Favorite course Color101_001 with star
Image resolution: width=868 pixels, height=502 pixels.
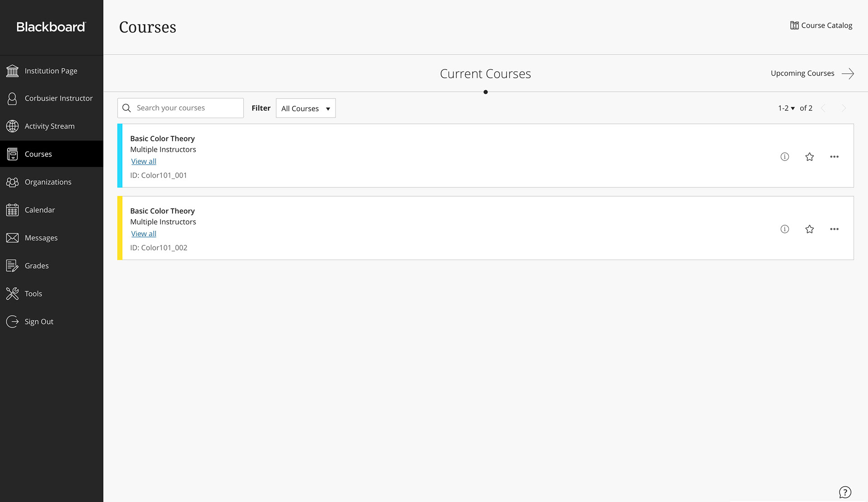(x=810, y=156)
